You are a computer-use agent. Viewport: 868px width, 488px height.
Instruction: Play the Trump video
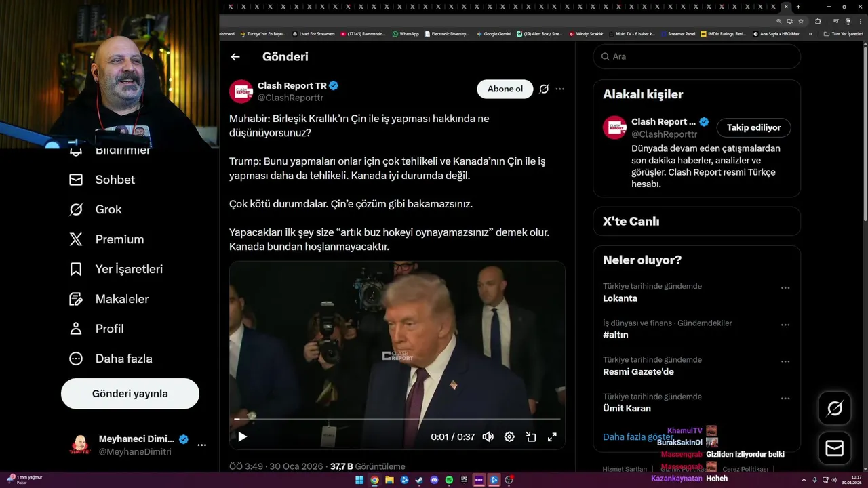click(242, 436)
